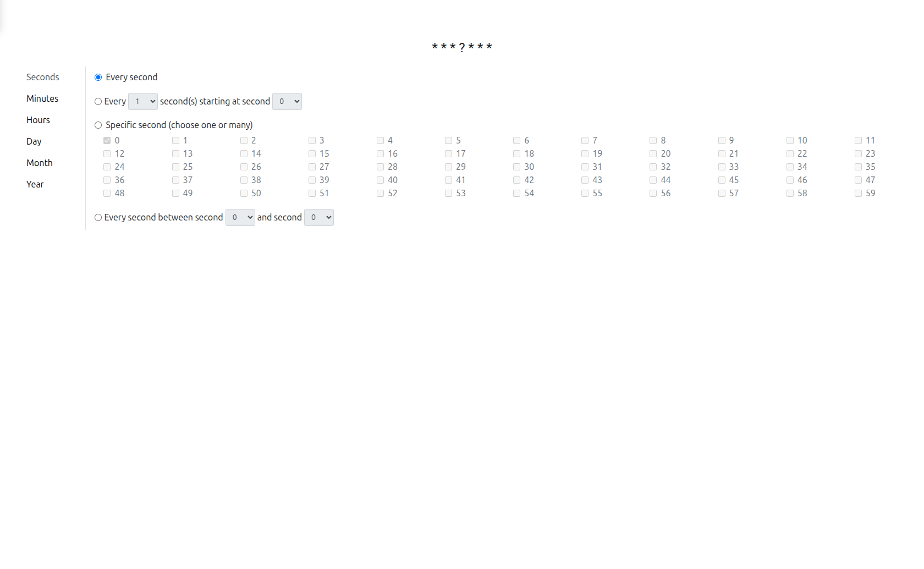
Task: Switch to the Minutes tab
Action: tap(42, 98)
